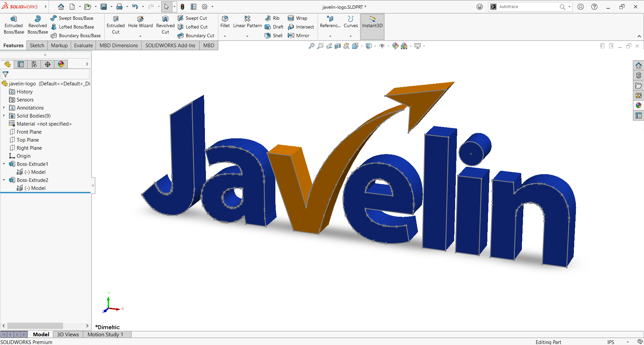644x345 pixels.
Task: Toggle Instant3D mode
Action: (372, 26)
